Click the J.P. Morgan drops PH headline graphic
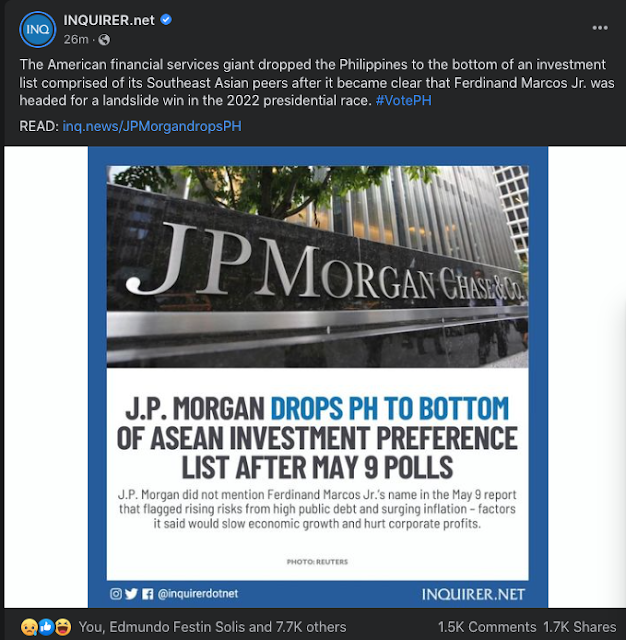This screenshot has height=640, width=626. click(x=317, y=438)
